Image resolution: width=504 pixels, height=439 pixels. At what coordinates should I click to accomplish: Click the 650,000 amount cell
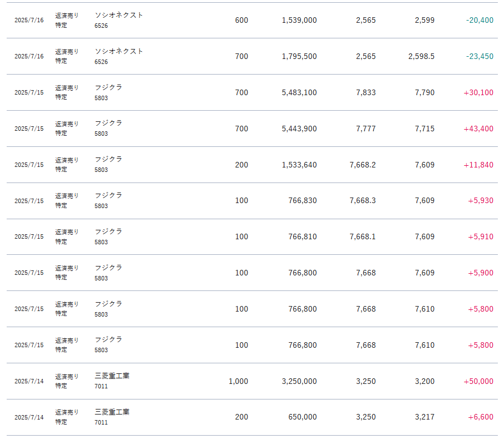[x=303, y=417]
